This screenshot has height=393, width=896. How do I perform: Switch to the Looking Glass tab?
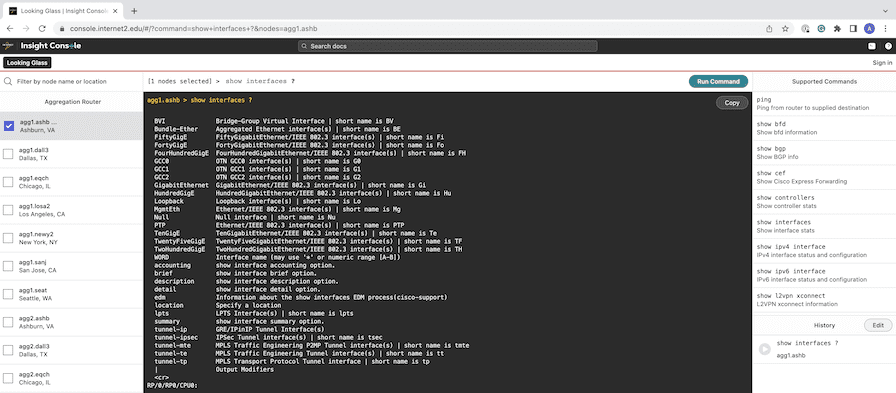click(26, 62)
